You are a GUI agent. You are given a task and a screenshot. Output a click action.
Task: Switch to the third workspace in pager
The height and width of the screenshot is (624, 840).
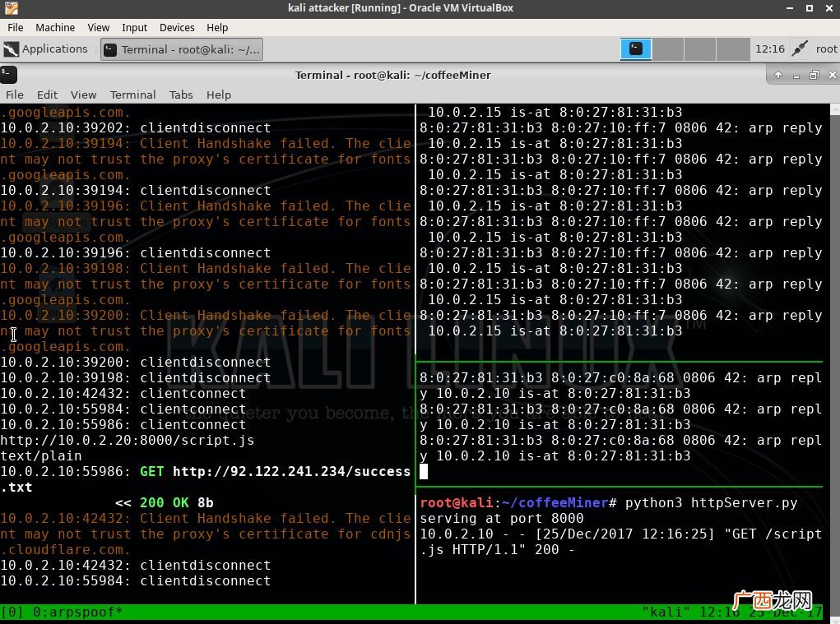click(x=700, y=49)
